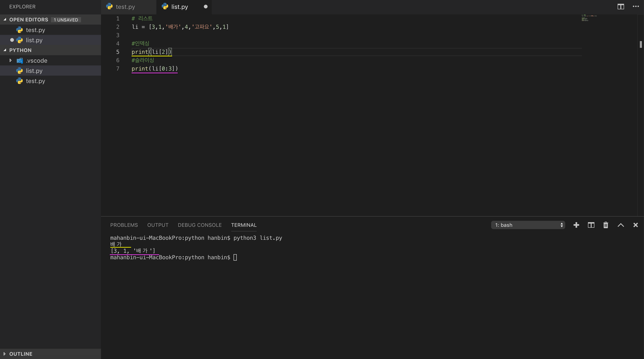Maximize panel with up chevron
Image resolution: width=644 pixels, height=359 pixels.
tap(620, 225)
